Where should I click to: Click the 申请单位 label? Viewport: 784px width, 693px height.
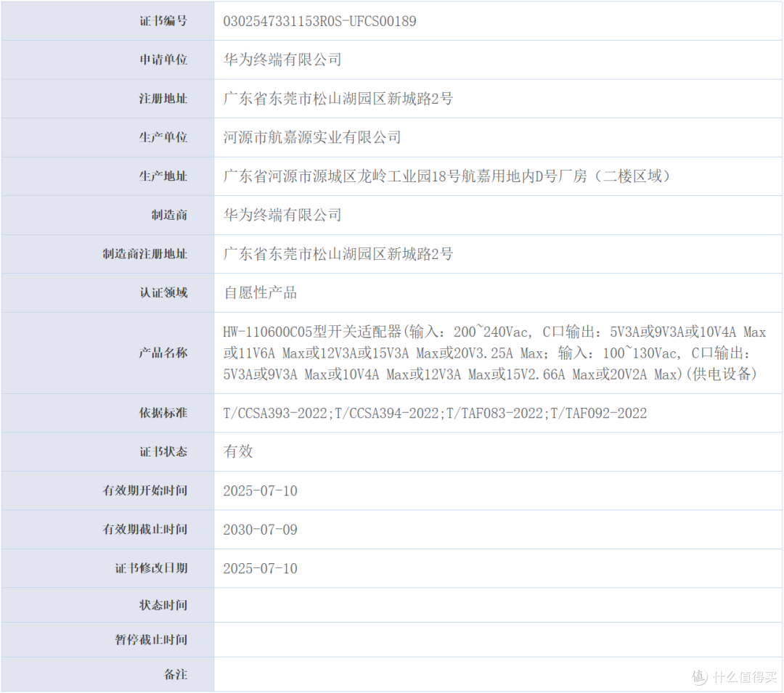[x=163, y=60]
